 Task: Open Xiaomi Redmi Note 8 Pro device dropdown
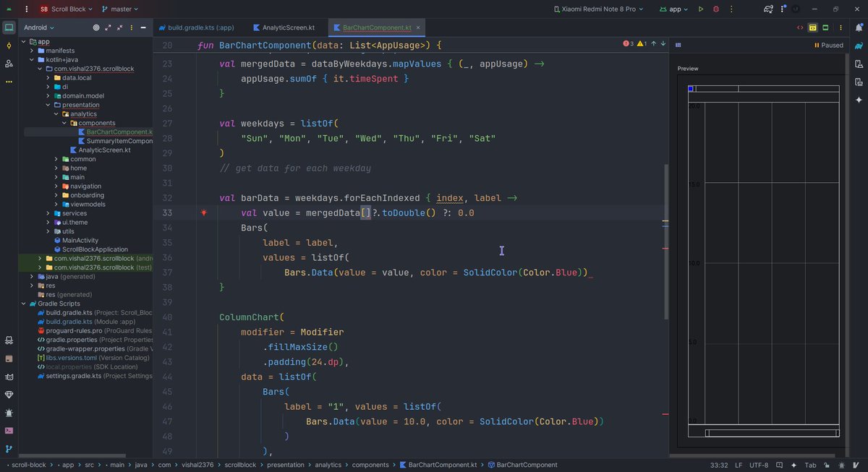(x=600, y=9)
